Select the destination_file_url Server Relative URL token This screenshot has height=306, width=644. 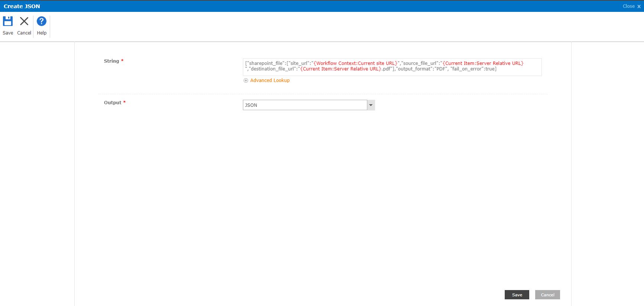(x=341, y=69)
